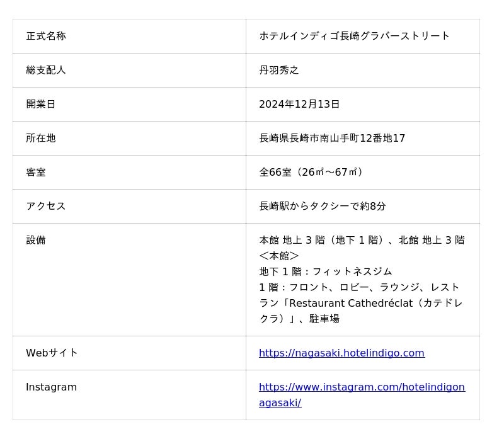Click the opening date 2024年12月13日
Viewport: 504px width, 439px height.
tap(299, 105)
